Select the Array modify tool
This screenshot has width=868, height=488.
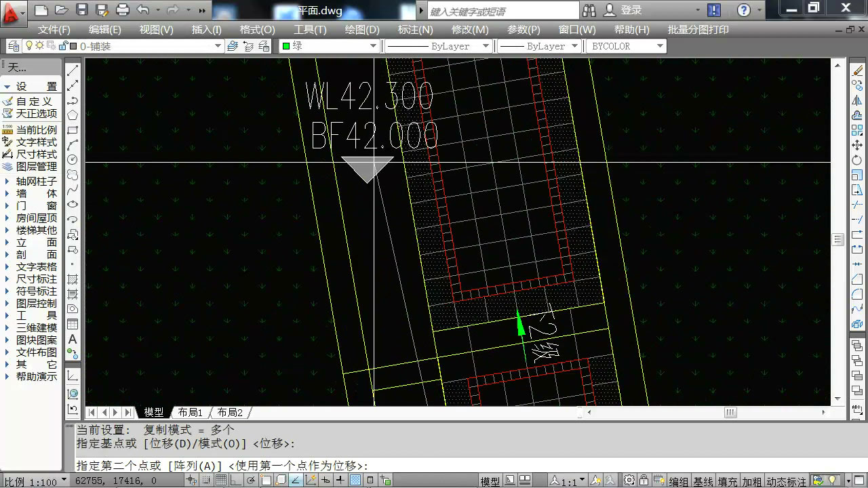pos(857,130)
